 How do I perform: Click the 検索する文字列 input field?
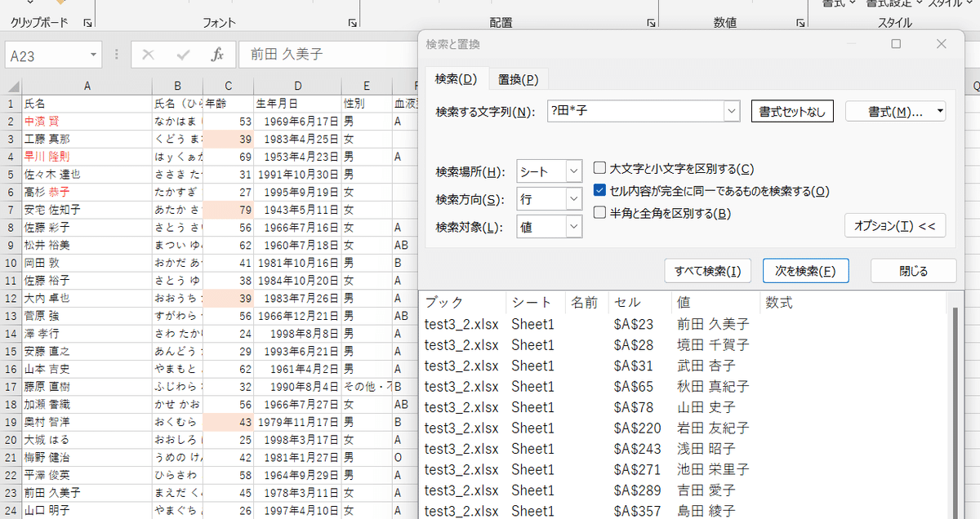(x=635, y=111)
